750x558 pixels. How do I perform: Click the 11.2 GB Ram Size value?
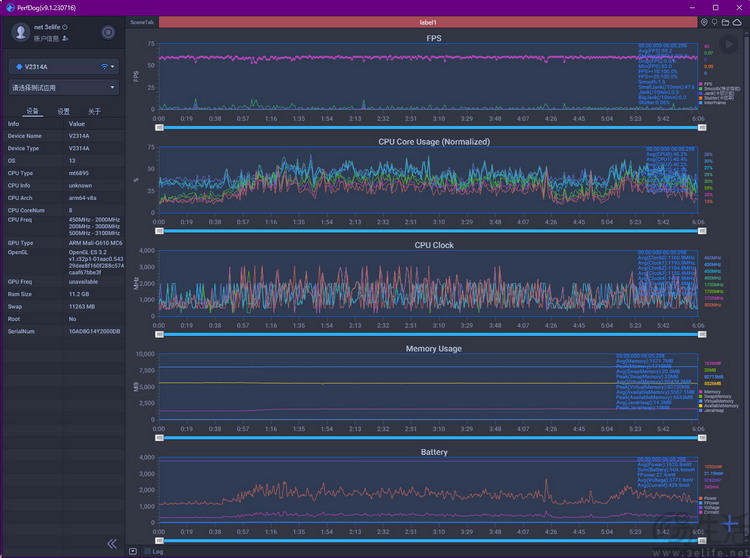[x=79, y=294]
